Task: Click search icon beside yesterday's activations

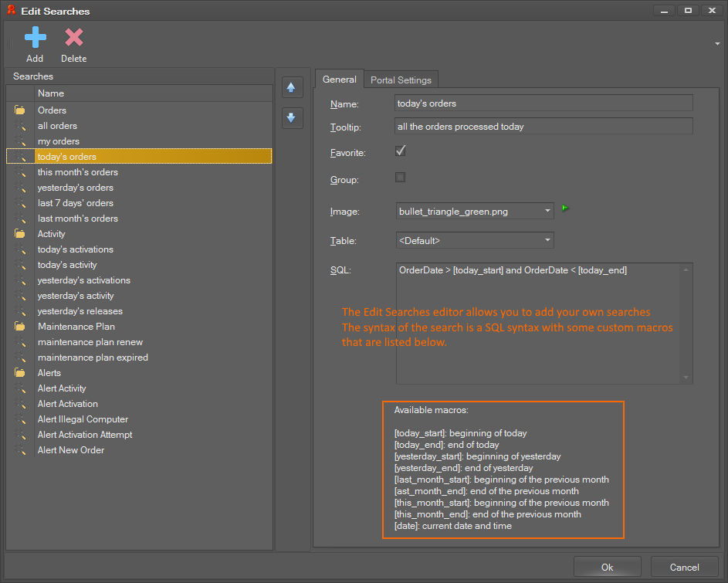Action: (x=20, y=280)
